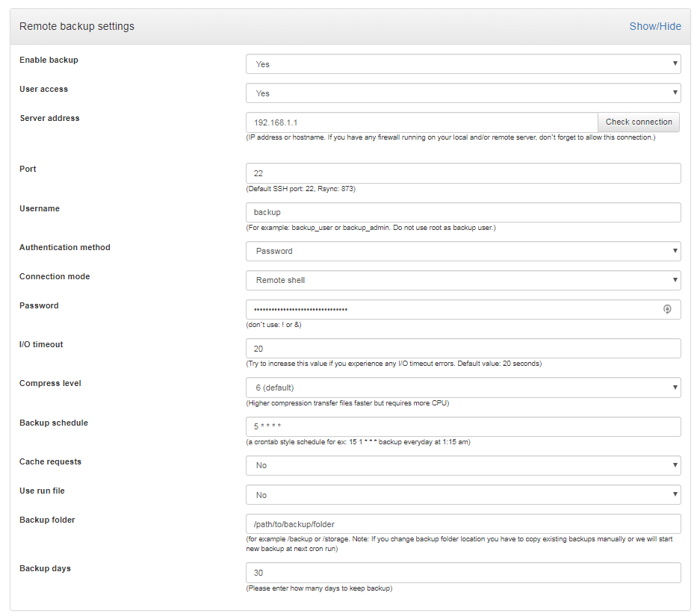The image size is (697, 616).
Task: Select the Server address input field
Action: (x=418, y=122)
